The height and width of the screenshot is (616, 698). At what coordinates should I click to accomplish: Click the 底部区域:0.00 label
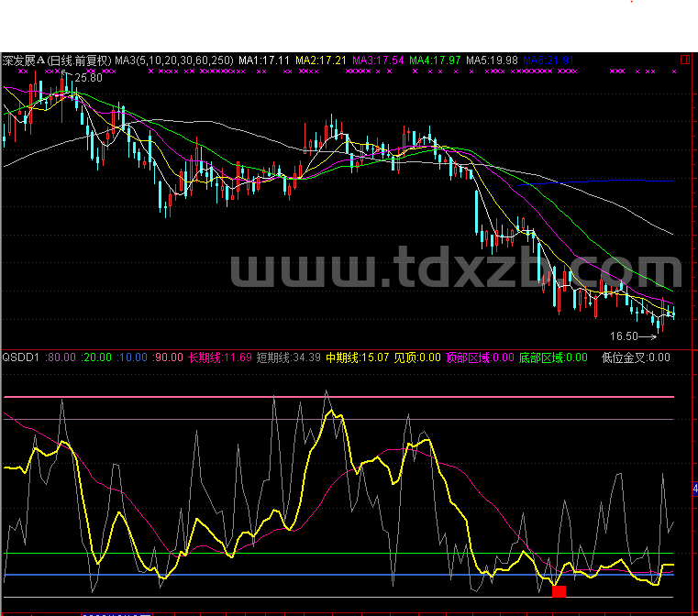click(x=553, y=357)
